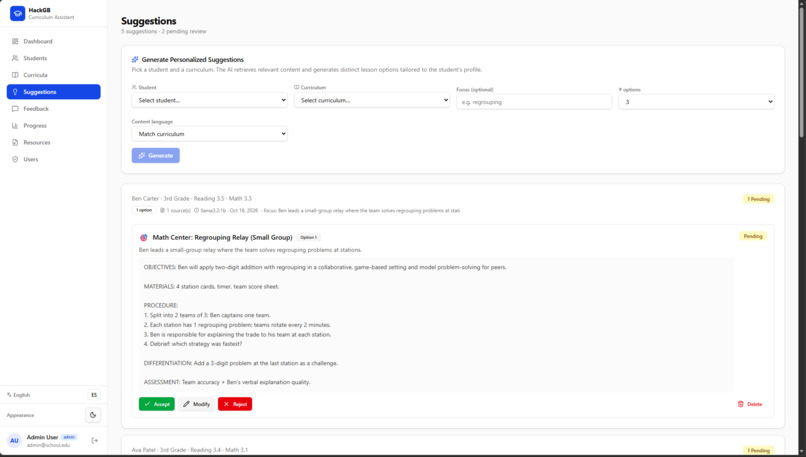Image resolution: width=806 pixels, height=457 pixels.
Task: Open the number of options dropdown
Action: click(697, 102)
